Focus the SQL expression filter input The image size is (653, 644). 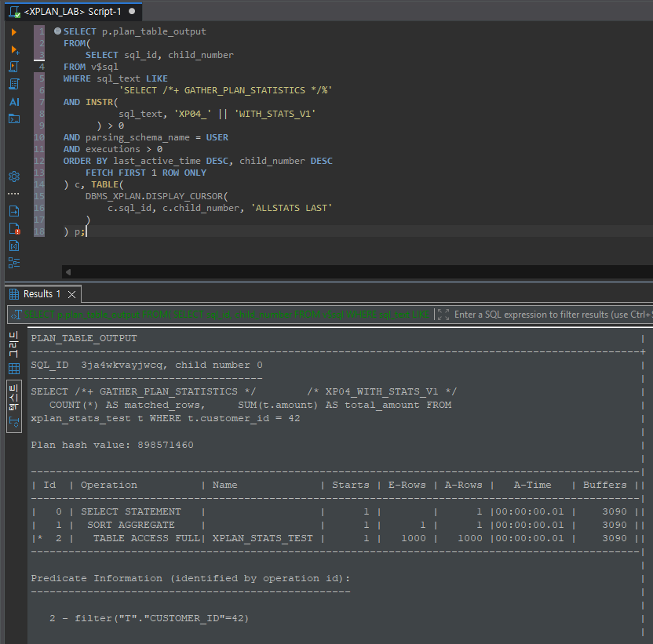[x=553, y=315]
